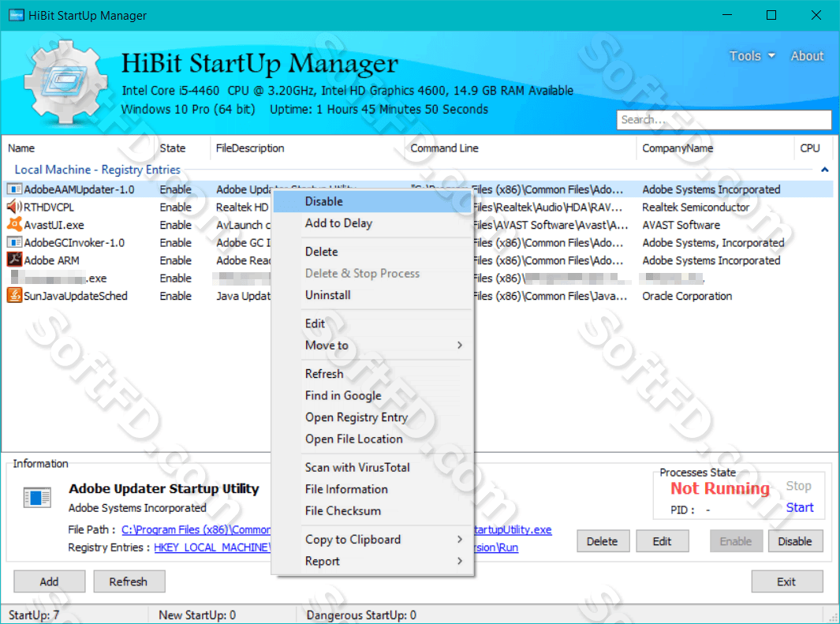The height and width of the screenshot is (624, 840).
Task: Sort by the FileDescription column header
Action: pyautogui.click(x=308, y=148)
